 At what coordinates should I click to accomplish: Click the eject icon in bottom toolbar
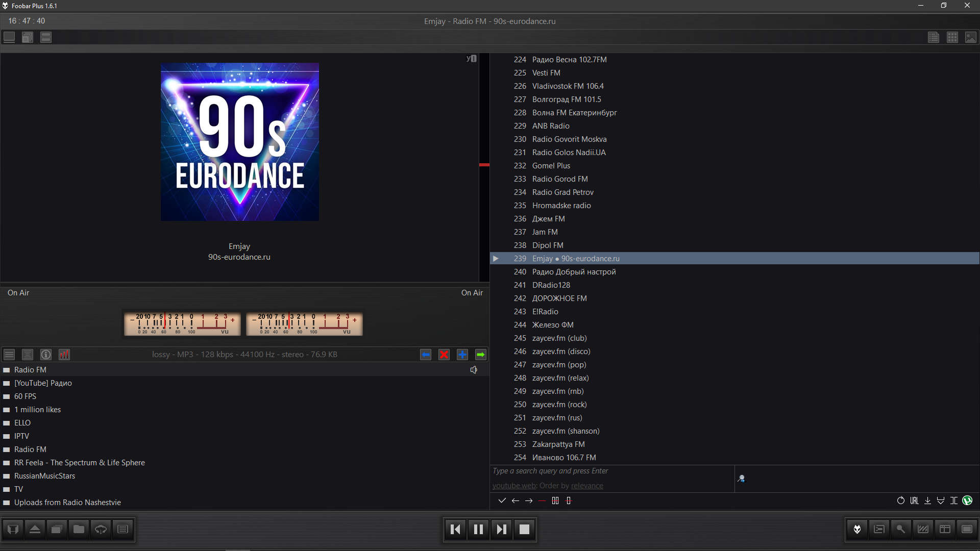[35, 529]
